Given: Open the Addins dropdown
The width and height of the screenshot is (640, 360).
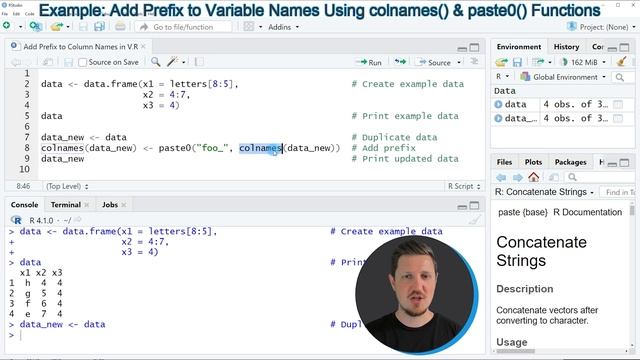Looking at the screenshot, I should point(283,27).
